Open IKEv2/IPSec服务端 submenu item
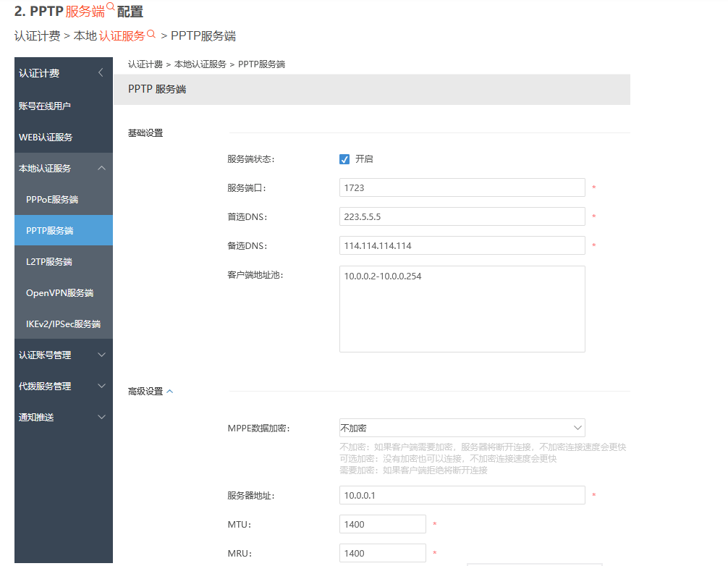728x566 pixels. 64,324
